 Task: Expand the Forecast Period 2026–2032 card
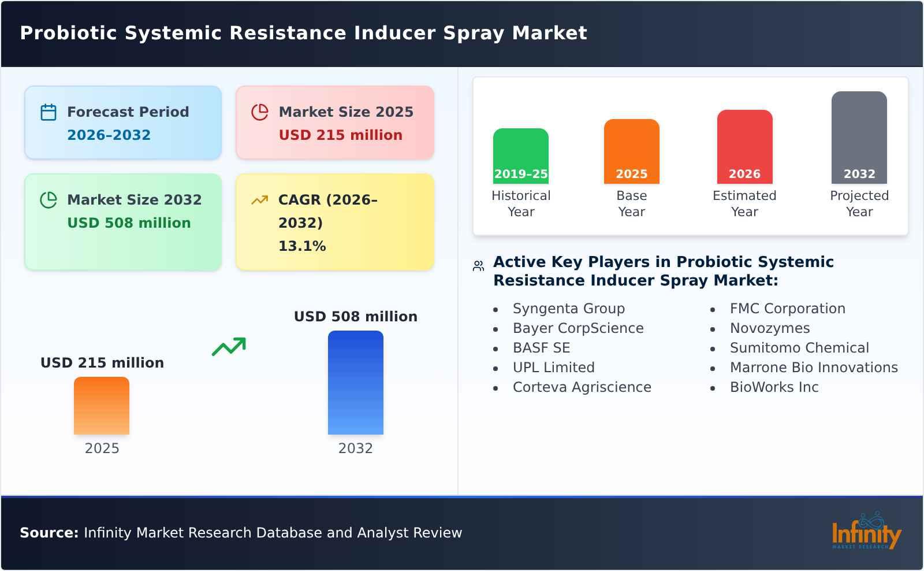[123, 122]
